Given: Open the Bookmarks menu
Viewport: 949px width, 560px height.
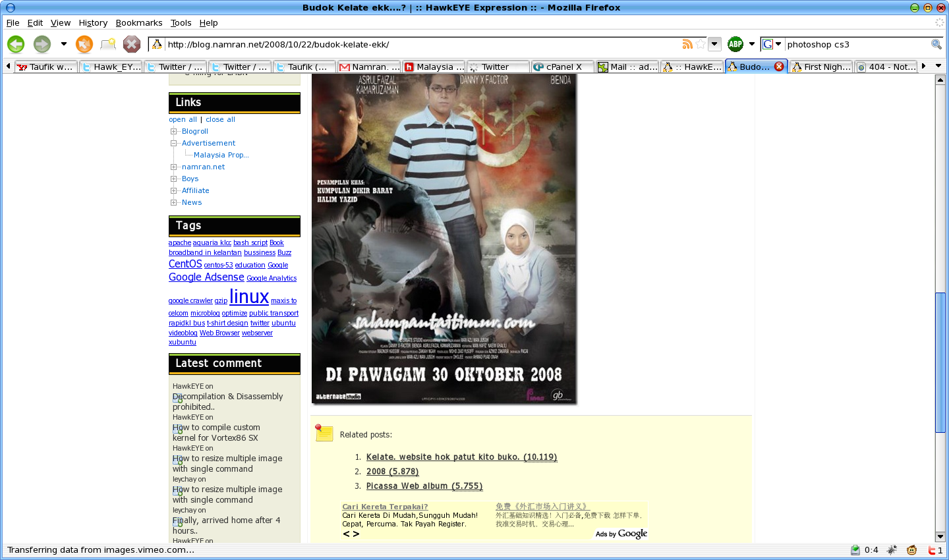Looking at the screenshot, I should (x=138, y=22).
